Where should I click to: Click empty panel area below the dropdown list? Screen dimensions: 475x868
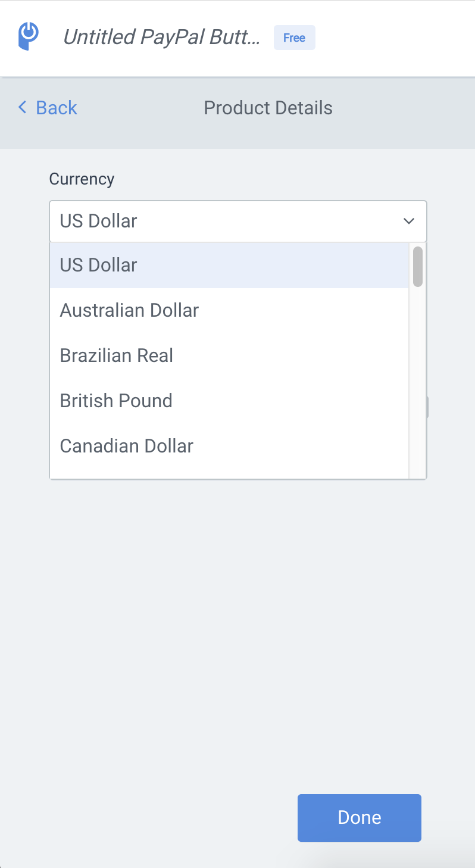238,625
